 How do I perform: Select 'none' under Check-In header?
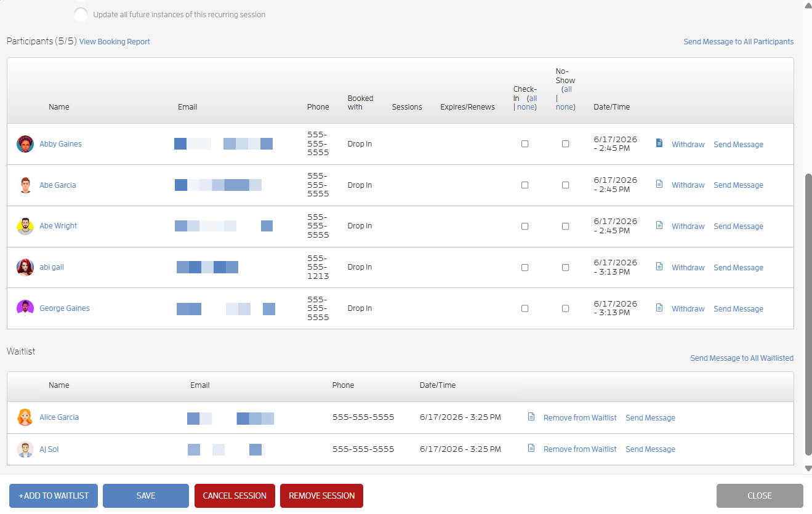(x=526, y=107)
